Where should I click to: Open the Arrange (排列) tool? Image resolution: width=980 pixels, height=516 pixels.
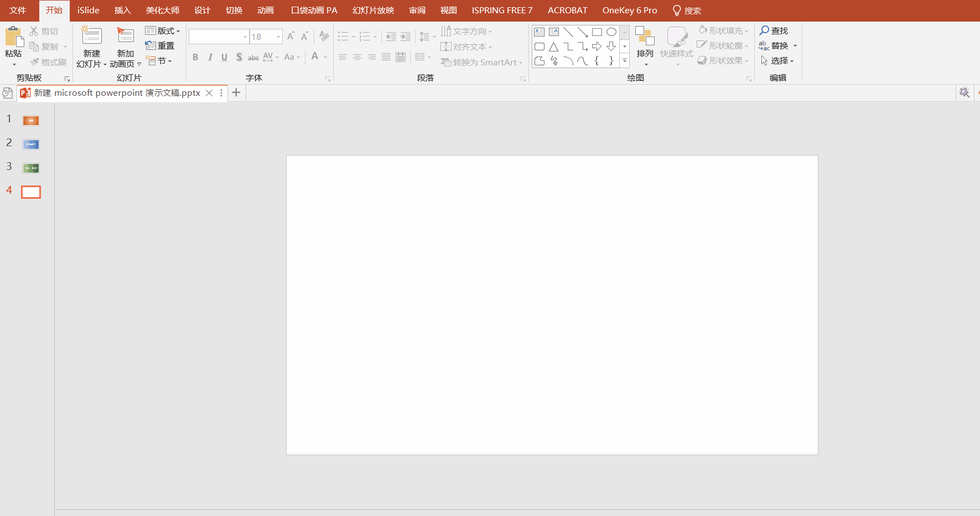pos(645,45)
